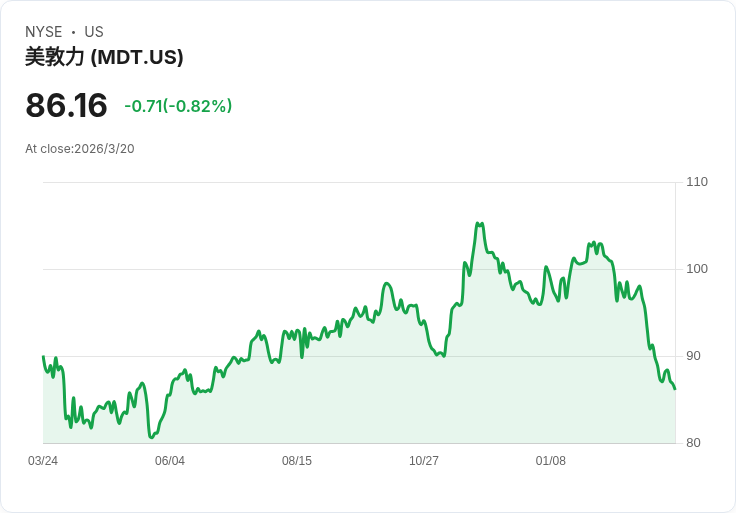Screen dimensions: 736x513
Task: Click the final data point ending the line
Action: pos(675,389)
